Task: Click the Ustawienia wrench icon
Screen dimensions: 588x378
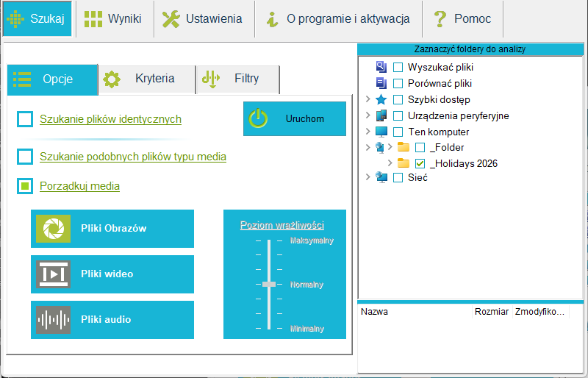Action: point(171,19)
